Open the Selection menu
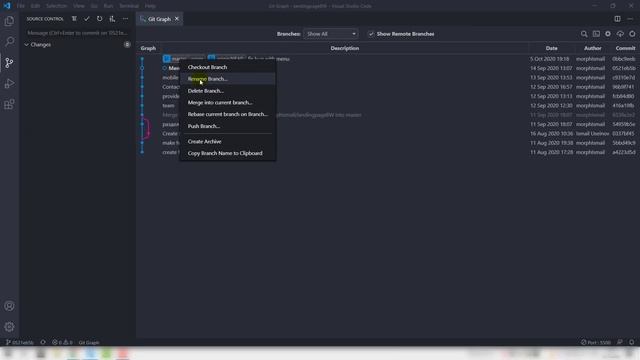Image resolution: width=640 pixels, height=360 pixels. tap(56, 6)
